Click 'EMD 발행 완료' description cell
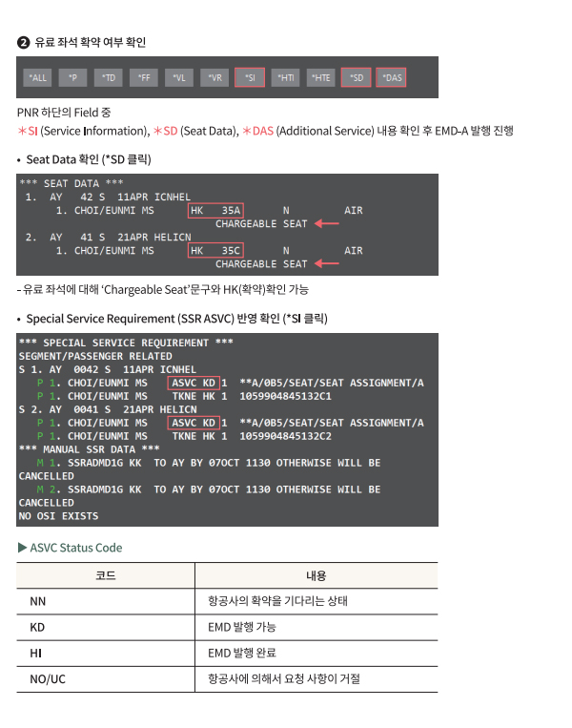The height and width of the screenshot is (728, 572). coord(317,654)
